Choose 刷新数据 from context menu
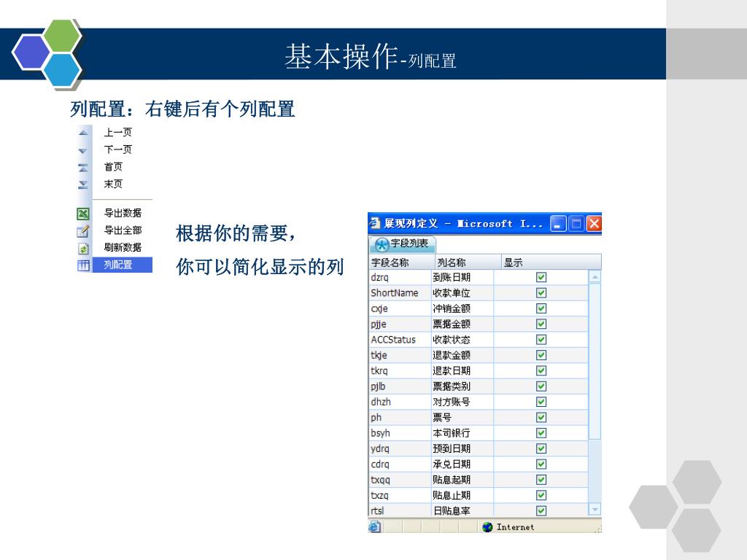 (123, 247)
